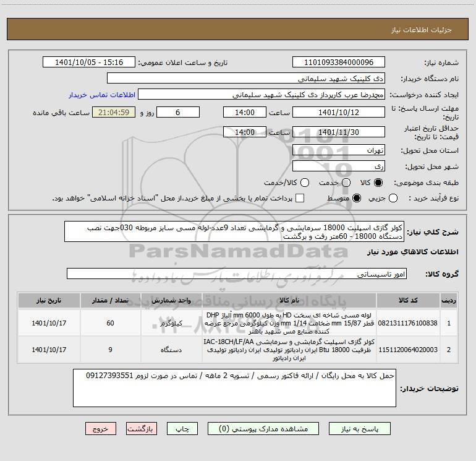Choose متوسط purchase process option
The width and height of the screenshot is (476, 461).
(357, 198)
